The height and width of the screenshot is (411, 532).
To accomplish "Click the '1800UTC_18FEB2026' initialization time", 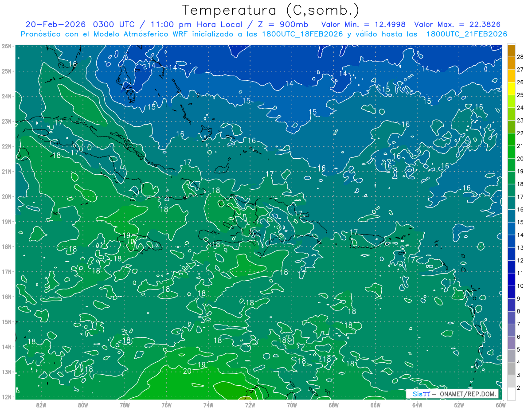I will (302, 34).
